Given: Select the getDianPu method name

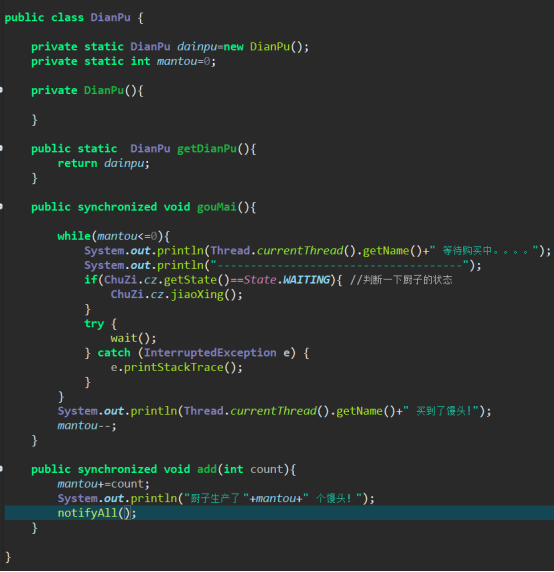Looking at the screenshot, I should (x=207, y=149).
